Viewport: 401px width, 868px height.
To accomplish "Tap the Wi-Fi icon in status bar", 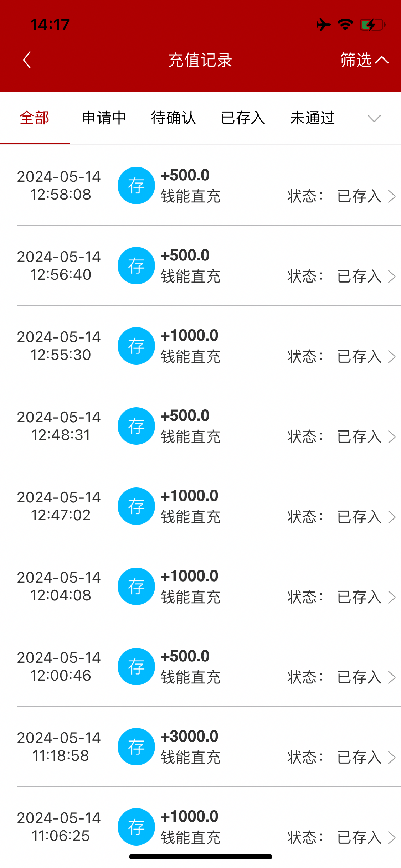I will (345, 25).
